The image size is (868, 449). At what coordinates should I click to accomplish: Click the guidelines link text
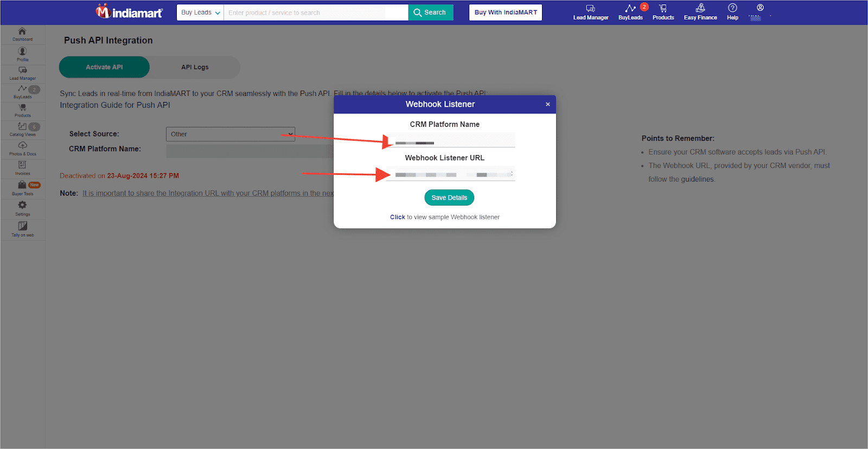(698, 179)
